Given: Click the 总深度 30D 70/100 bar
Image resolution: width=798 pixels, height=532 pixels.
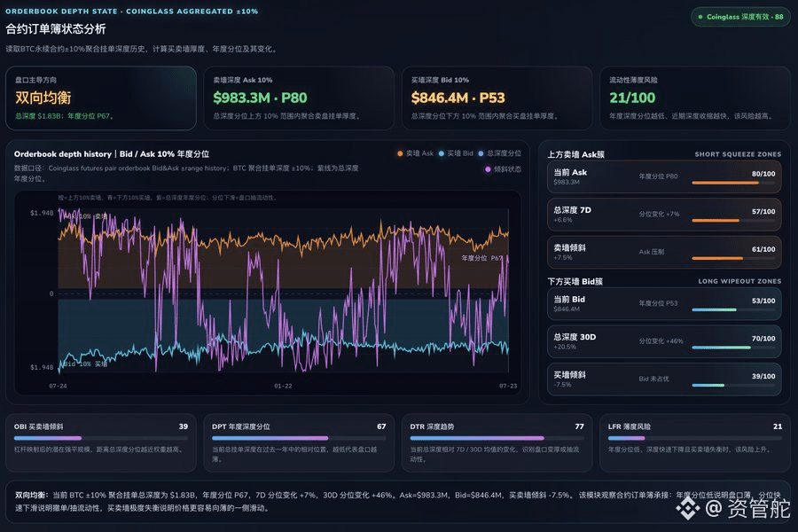Looking at the screenshot, I should click(733, 348).
